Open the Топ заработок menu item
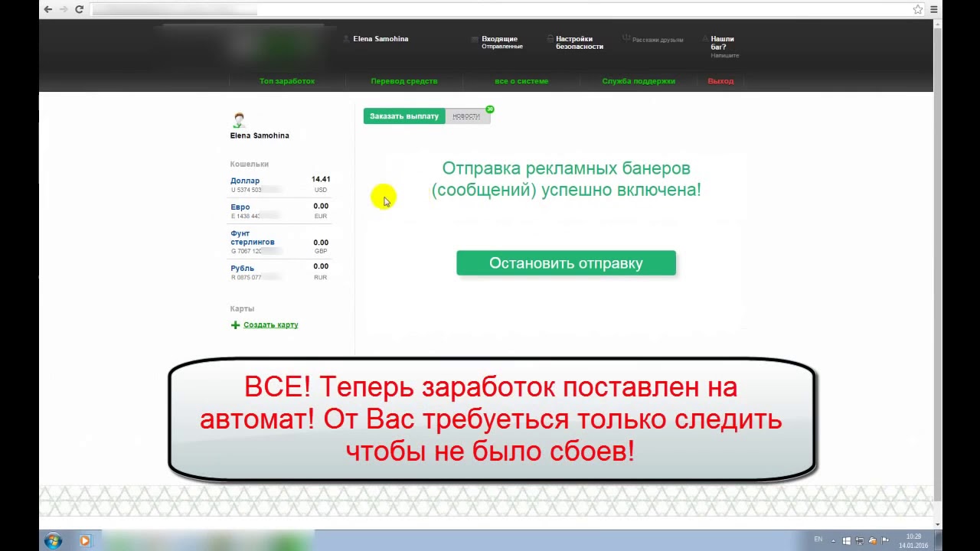980x551 pixels. pos(287,81)
